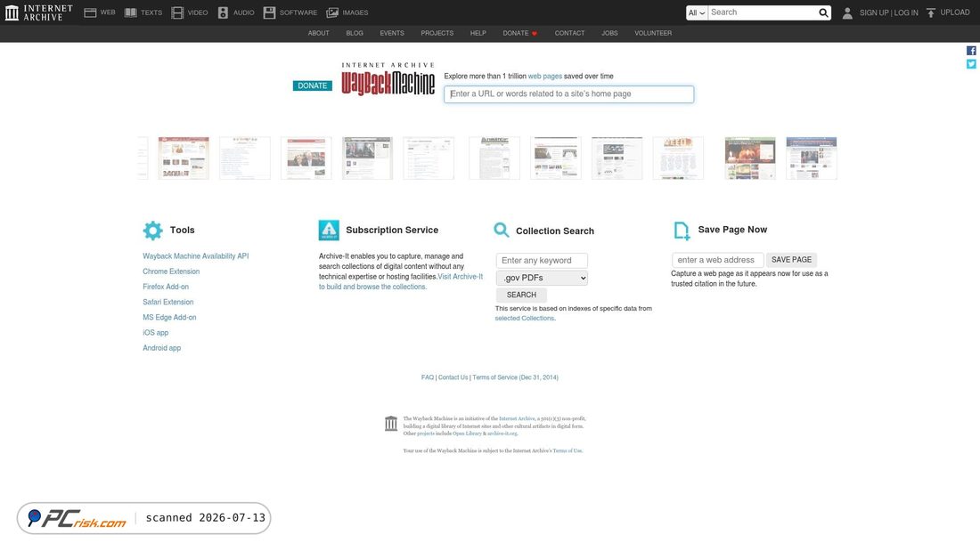980x551 pixels.
Task: Open the Texts section book icon
Action: [131, 12]
